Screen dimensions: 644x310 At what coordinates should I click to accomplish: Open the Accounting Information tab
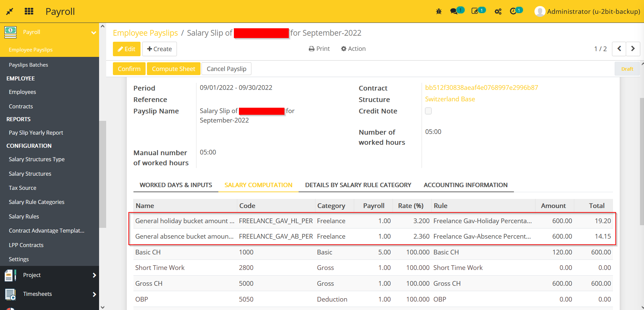point(466,185)
